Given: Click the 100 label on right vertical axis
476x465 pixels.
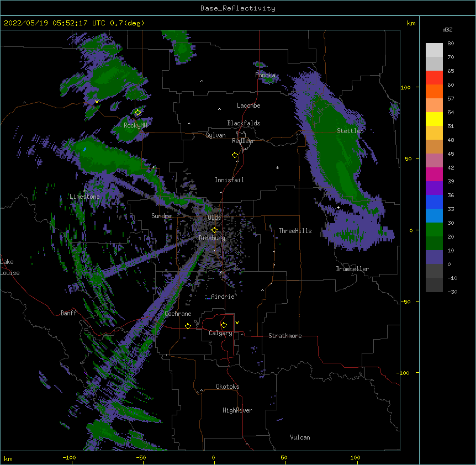Looking at the screenshot, I should coord(405,87).
